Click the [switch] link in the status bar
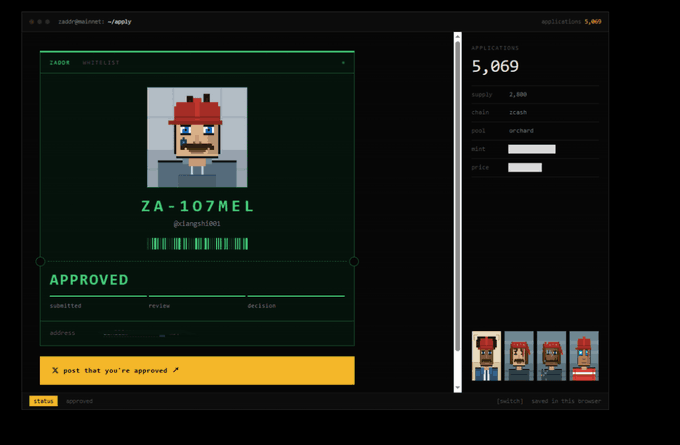This screenshot has height=445, width=680. 510,401
